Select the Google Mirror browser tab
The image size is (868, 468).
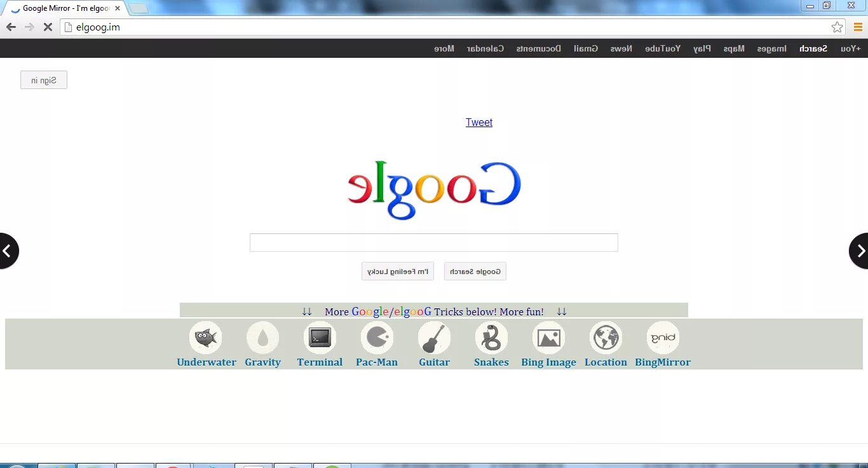(64, 8)
